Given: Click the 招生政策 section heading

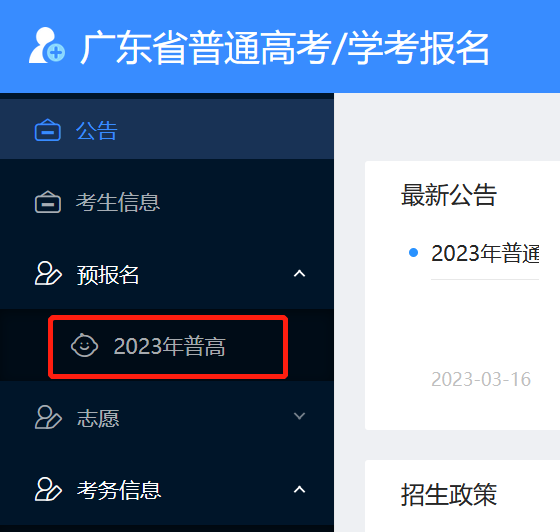Looking at the screenshot, I should point(449,495).
